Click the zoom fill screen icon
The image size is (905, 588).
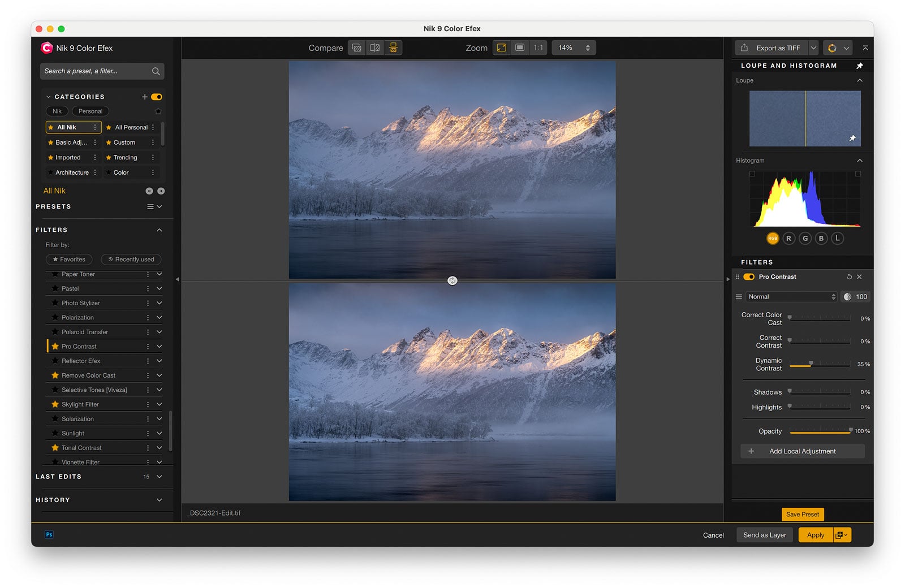click(520, 48)
